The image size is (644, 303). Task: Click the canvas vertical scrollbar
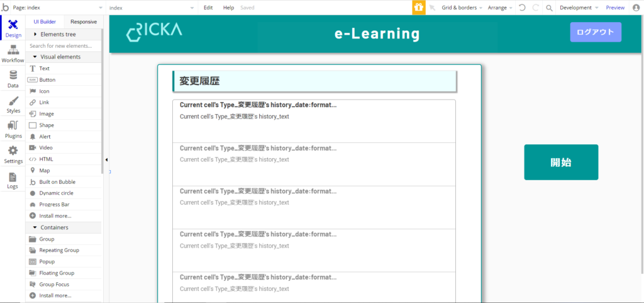[642, 144]
